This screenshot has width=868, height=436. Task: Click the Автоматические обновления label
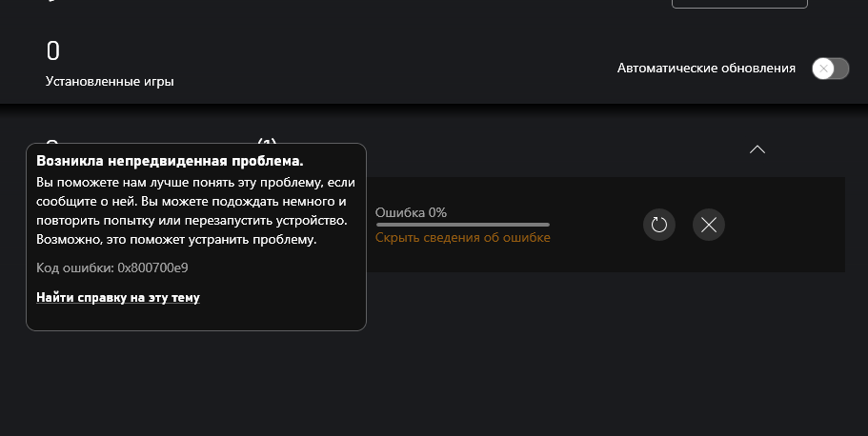click(x=706, y=68)
